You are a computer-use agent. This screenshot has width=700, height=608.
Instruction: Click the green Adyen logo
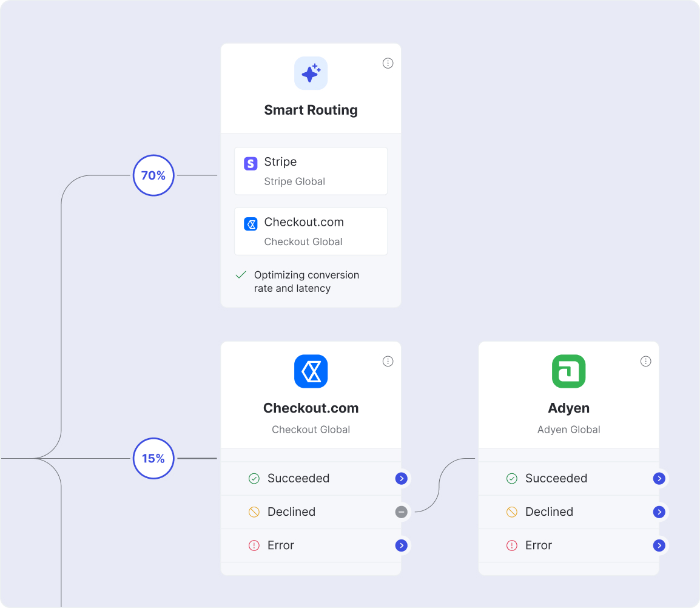click(569, 371)
